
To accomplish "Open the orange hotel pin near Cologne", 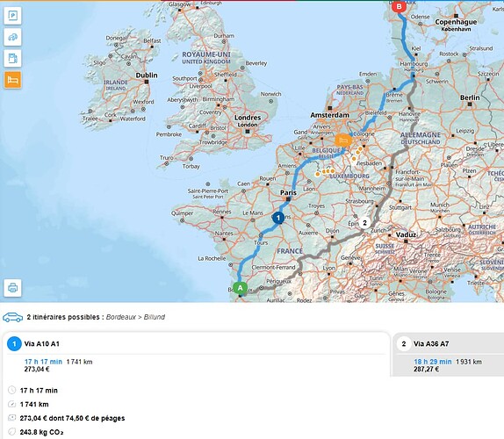I will [x=343, y=140].
